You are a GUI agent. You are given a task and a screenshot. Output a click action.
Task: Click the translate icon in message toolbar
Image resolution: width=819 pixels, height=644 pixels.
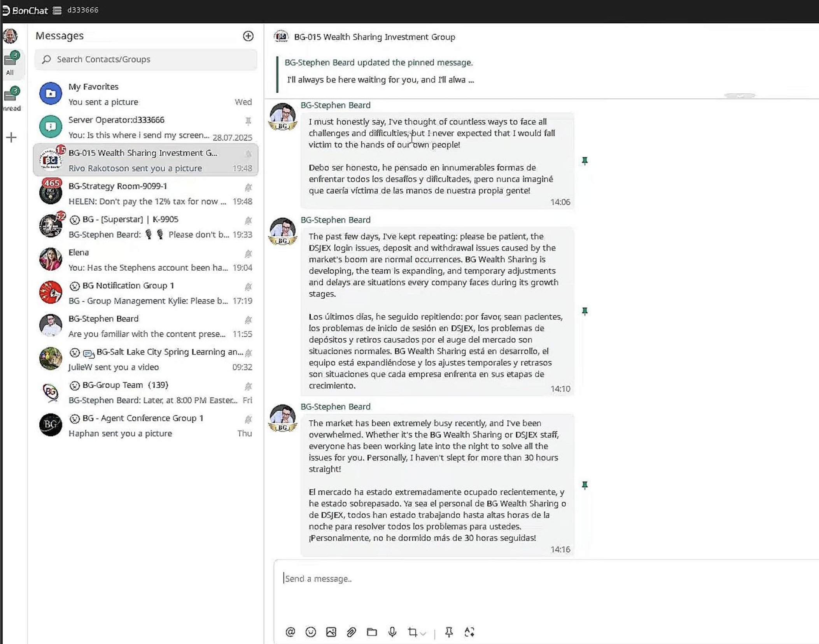469,632
